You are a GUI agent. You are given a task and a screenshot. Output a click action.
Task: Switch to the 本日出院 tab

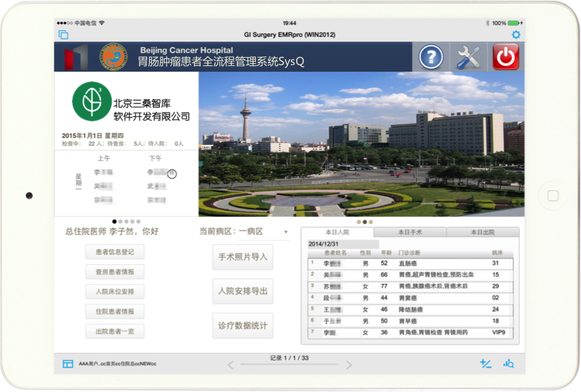pyautogui.click(x=482, y=232)
